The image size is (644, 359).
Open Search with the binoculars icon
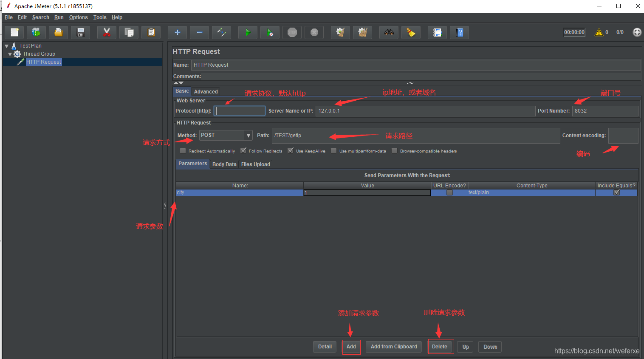click(389, 32)
